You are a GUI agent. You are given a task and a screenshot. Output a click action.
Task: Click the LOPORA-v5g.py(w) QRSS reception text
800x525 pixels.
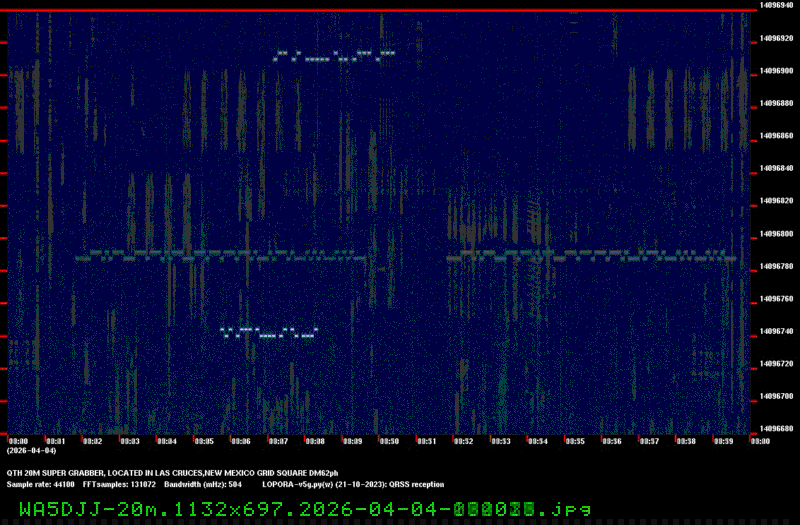point(353,485)
